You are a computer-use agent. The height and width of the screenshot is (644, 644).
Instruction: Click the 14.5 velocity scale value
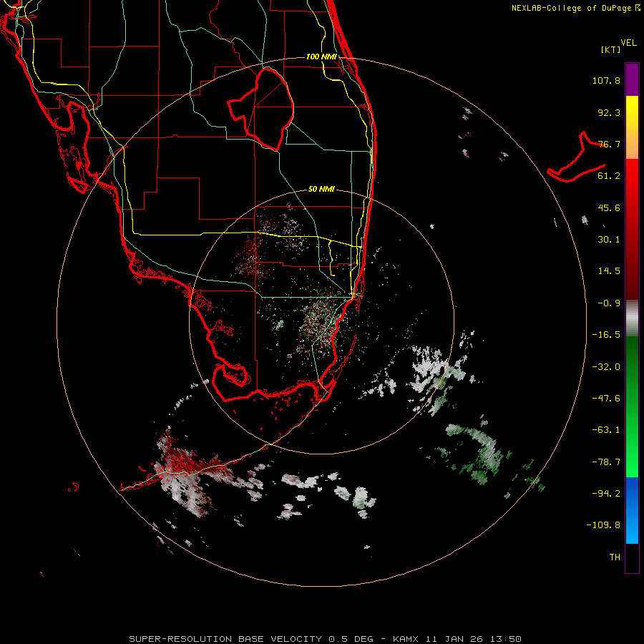click(609, 271)
